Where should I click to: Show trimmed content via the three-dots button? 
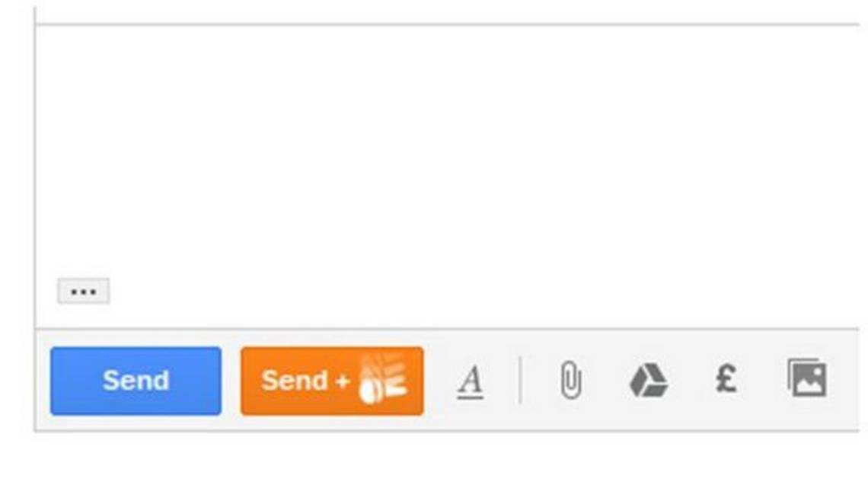84,291
